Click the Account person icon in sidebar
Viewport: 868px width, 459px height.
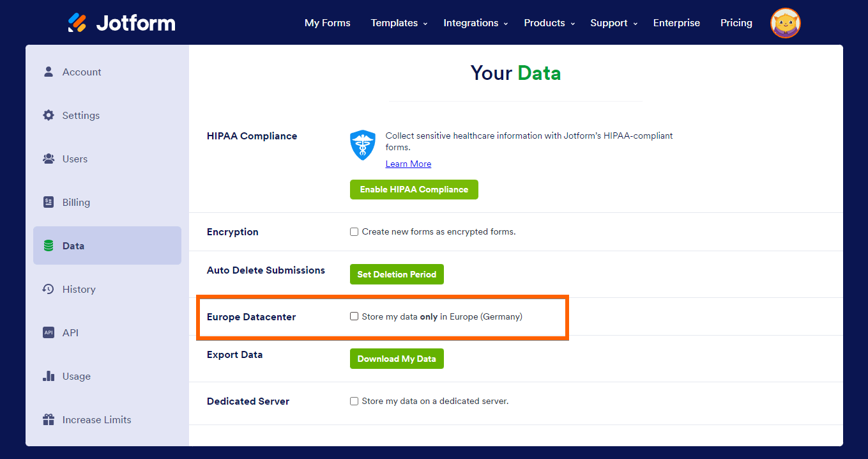(49, 72)
